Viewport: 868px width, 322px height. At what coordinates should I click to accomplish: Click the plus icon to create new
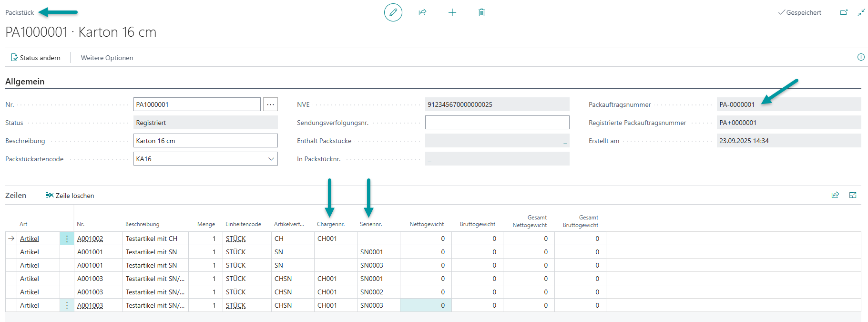point(452,12)
